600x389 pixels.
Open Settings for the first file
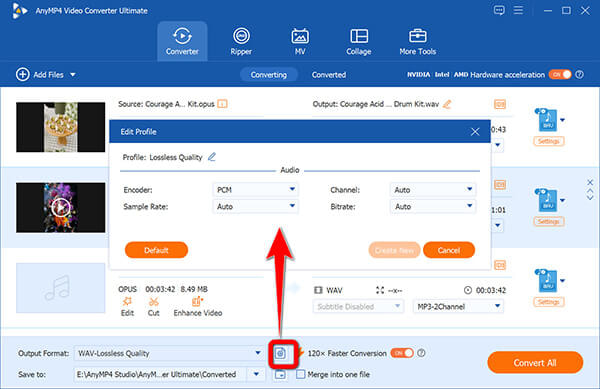pyautogui.click(x=548, y=141)
